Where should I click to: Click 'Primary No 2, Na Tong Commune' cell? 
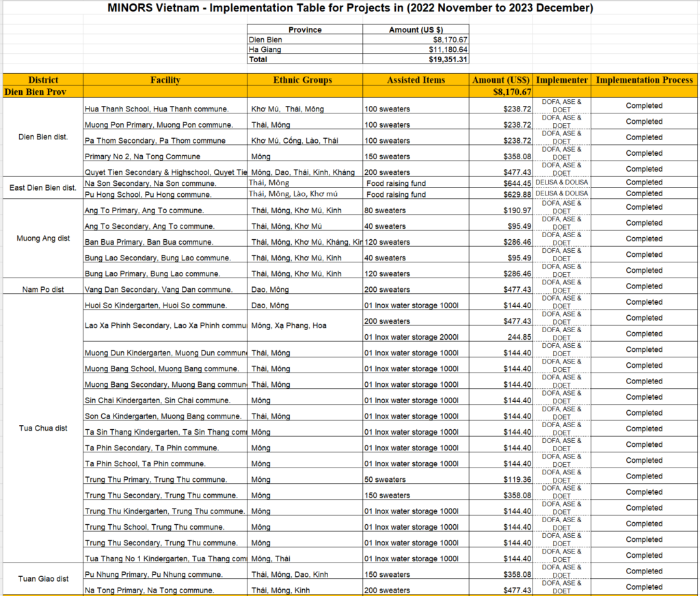point(165,154)
